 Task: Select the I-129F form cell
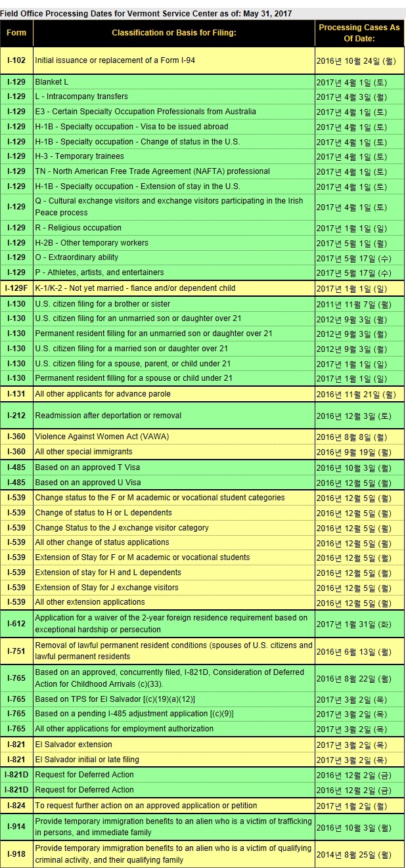[x=16, y=288]
